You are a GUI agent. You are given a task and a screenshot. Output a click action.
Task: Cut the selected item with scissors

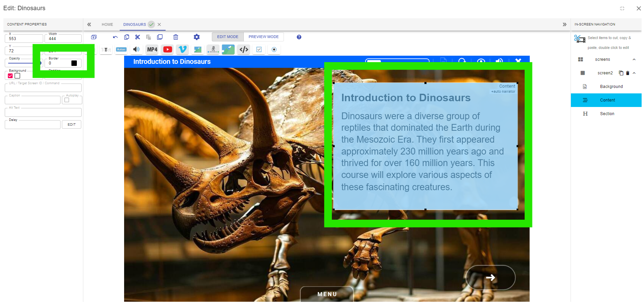click(138, 37)
